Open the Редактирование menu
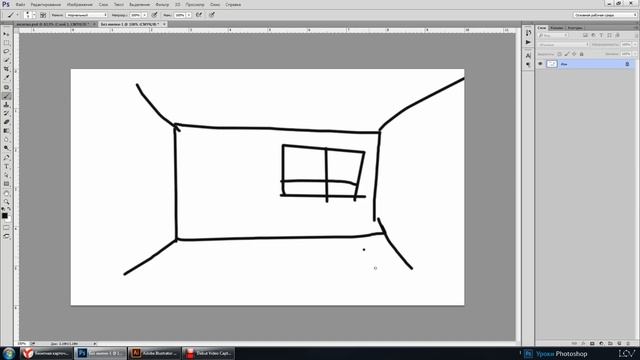640x360 pixels. click(46, 4)
